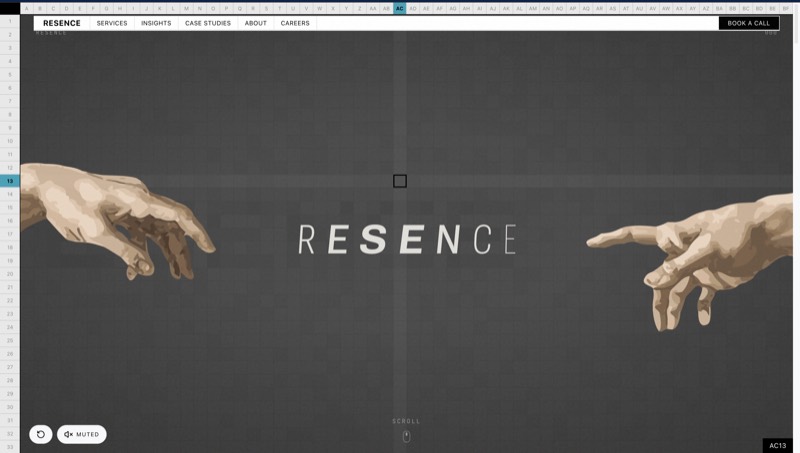
Task: Select row header 33
Action: coord(10,447)
